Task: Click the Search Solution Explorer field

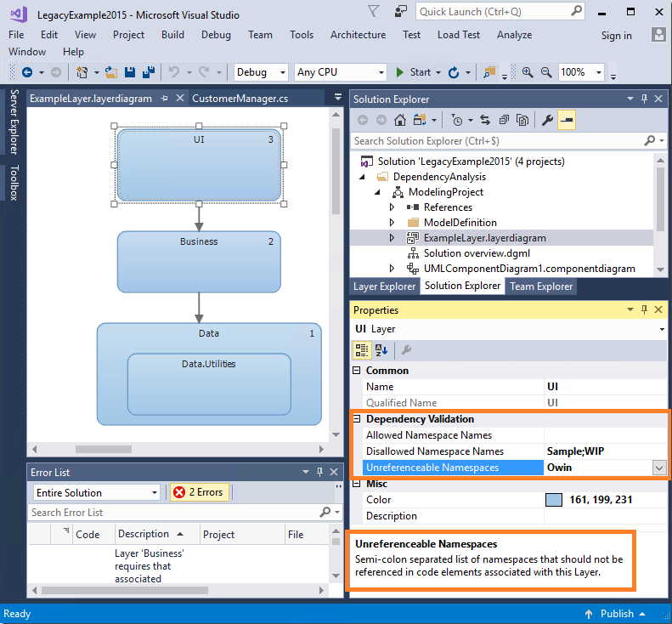Action: coord(498,140)
